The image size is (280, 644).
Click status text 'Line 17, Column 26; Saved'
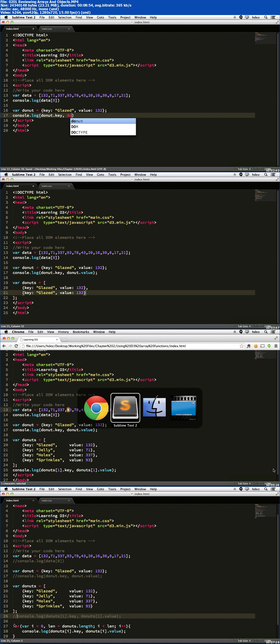pos(53,169)
